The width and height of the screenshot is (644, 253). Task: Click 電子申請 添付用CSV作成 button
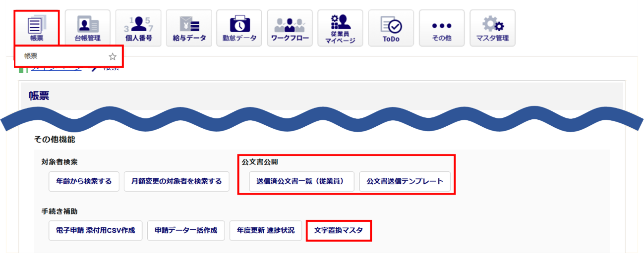(x=96, y=231)
